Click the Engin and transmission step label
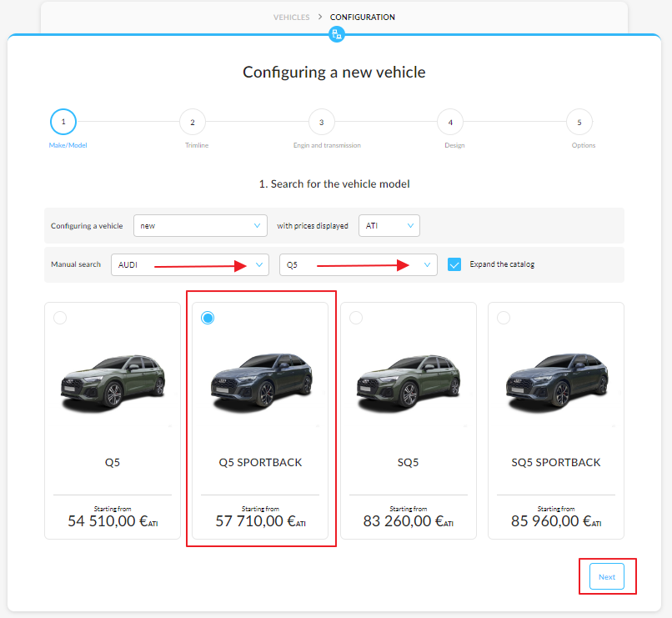 [x=327, y=145]
